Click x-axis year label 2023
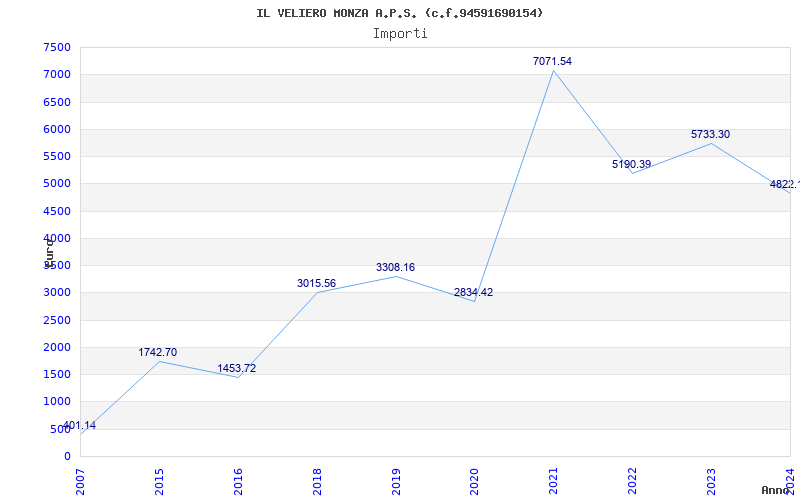This screenshot has width=800, height=500. pos(711,482)
